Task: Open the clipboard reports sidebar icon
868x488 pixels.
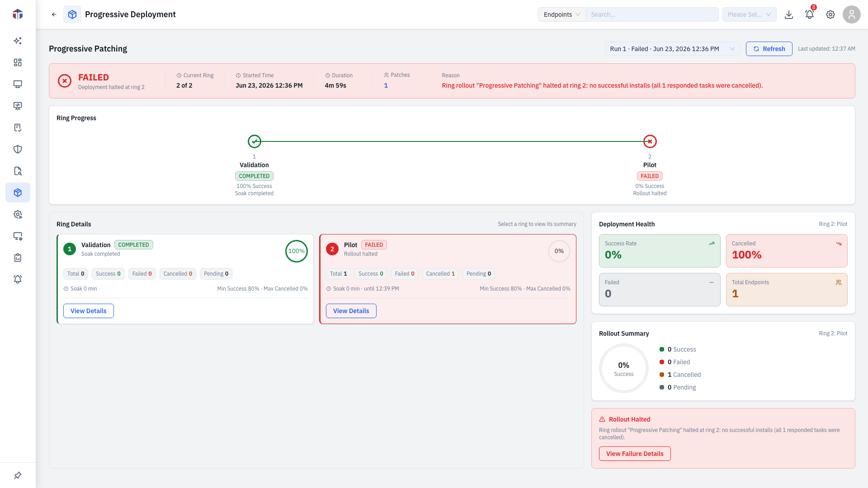Action: [18, 258]
